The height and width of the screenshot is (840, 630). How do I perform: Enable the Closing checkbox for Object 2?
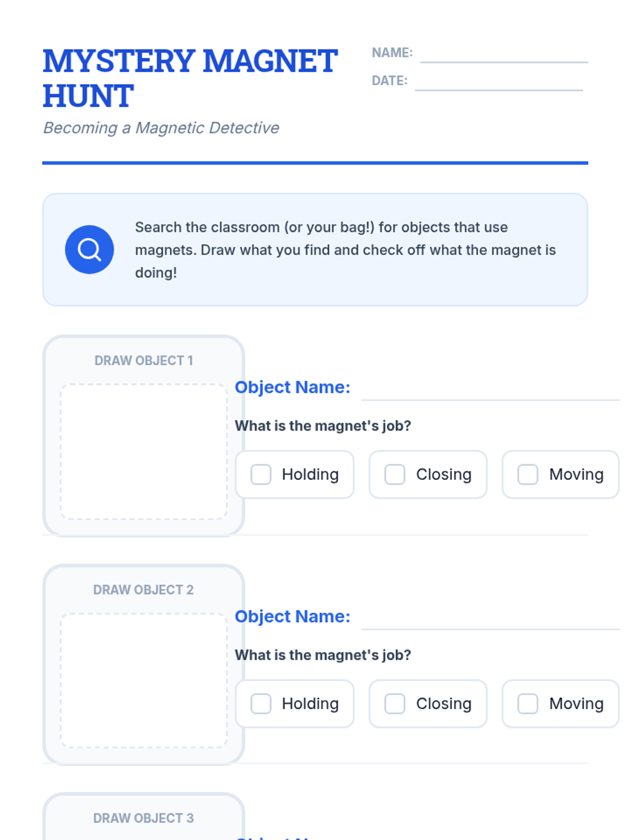[395, 703]
